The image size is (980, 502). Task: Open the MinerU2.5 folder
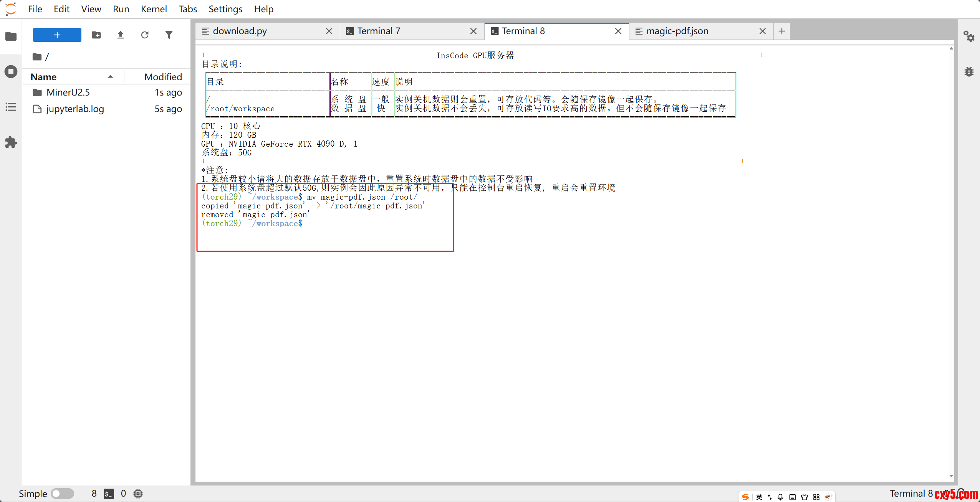(68, 92)
